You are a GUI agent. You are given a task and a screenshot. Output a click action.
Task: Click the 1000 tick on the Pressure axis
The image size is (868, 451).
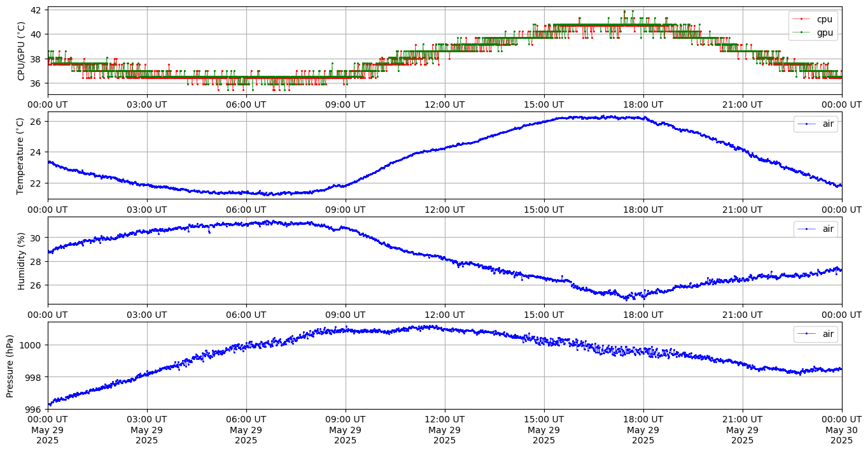coord(31,345)
